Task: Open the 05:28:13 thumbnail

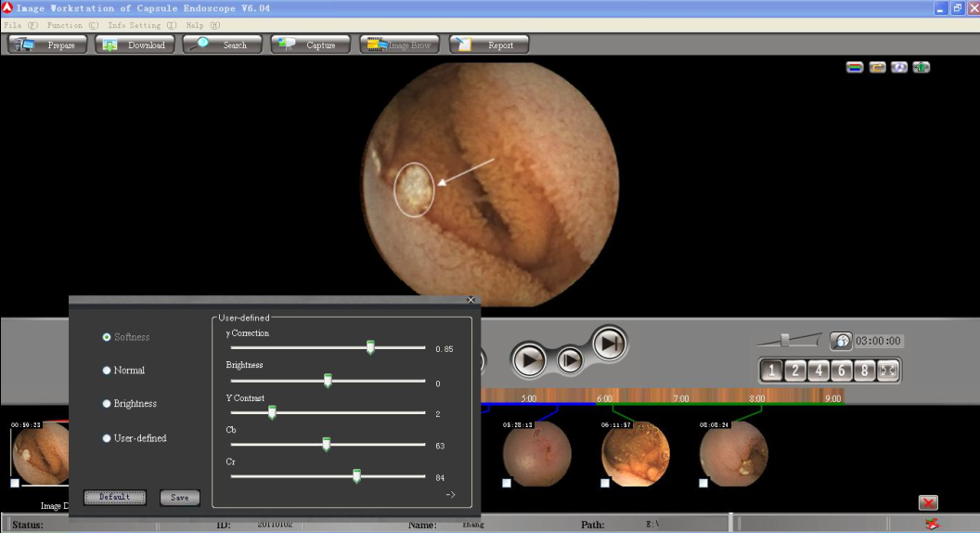Action: coord(537,453)
